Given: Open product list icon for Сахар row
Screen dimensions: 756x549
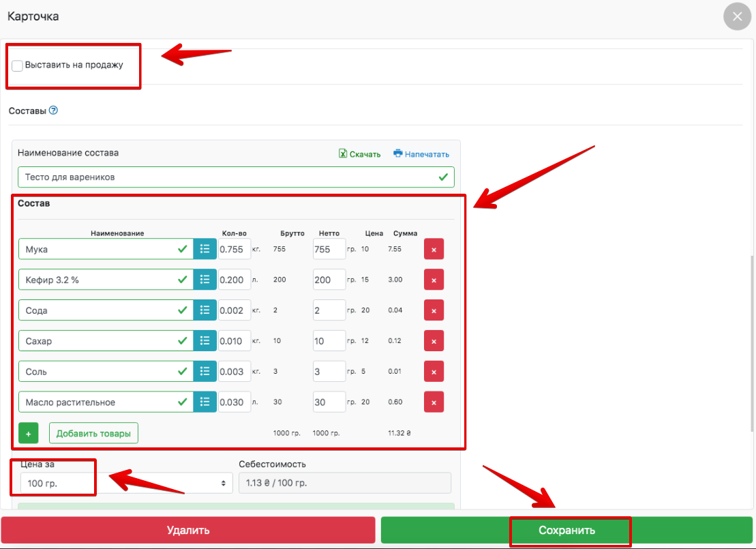Looking at the screenshot, I should point(205,341).
